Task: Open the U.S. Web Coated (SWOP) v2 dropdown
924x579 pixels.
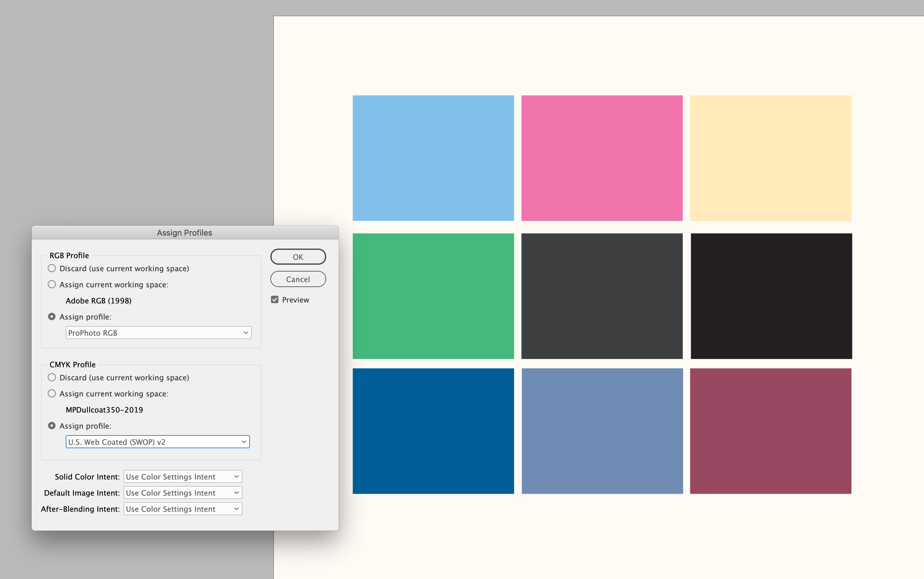Action: 158,442
